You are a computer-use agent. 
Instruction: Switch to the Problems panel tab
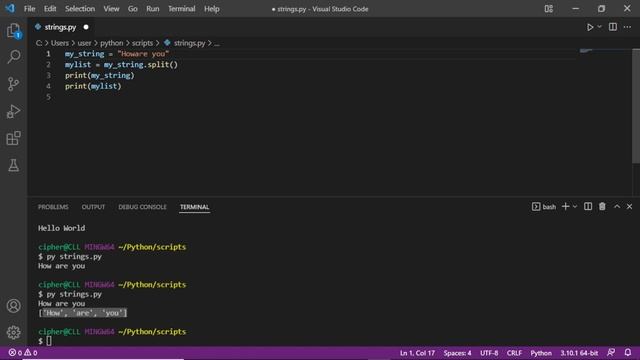coord(53,207)
